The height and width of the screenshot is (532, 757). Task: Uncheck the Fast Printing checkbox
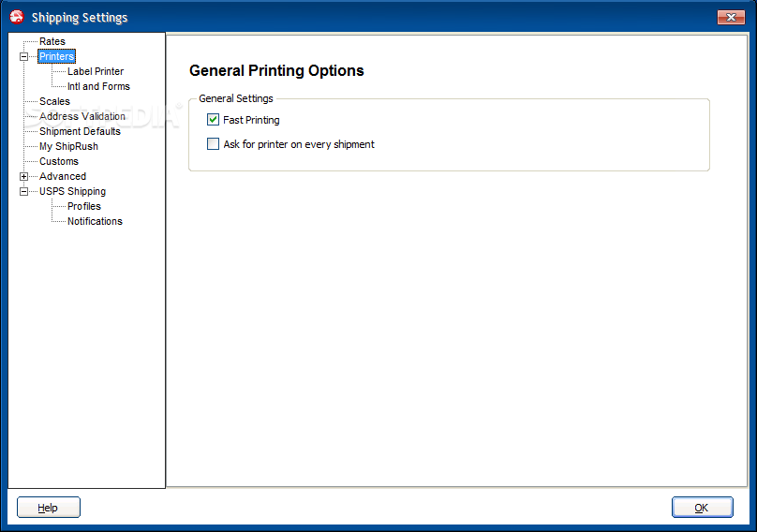point(213,119)
